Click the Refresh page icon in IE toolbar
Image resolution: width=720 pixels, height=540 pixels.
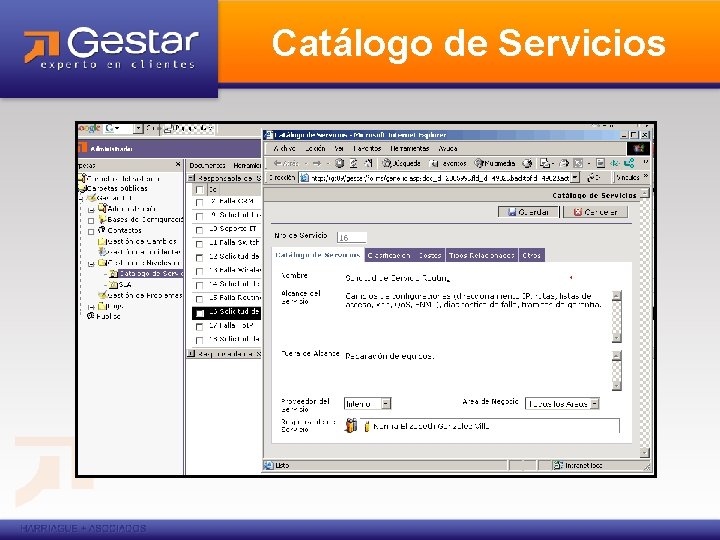(x=354, y=163)
